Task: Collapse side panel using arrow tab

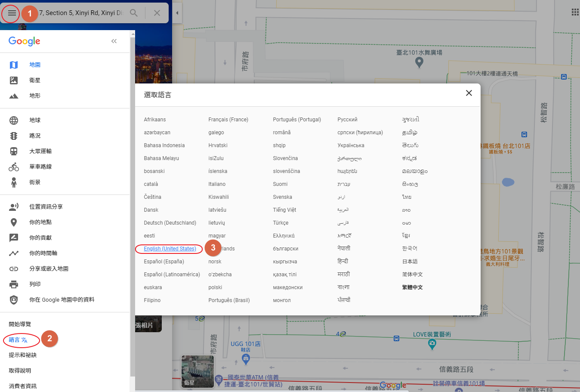Action: pyautogui.click(x=177, y=13)
